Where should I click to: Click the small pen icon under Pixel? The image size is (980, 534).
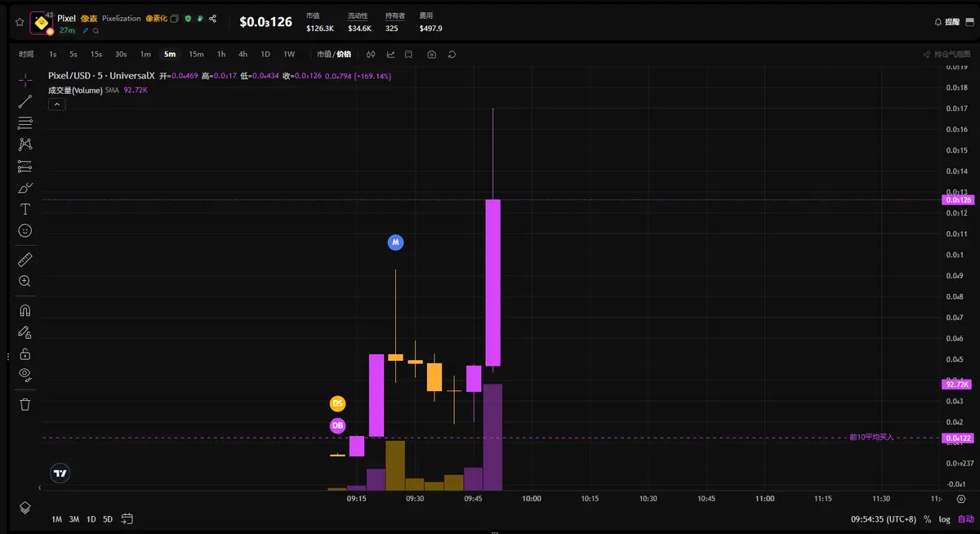coord(85,30)
